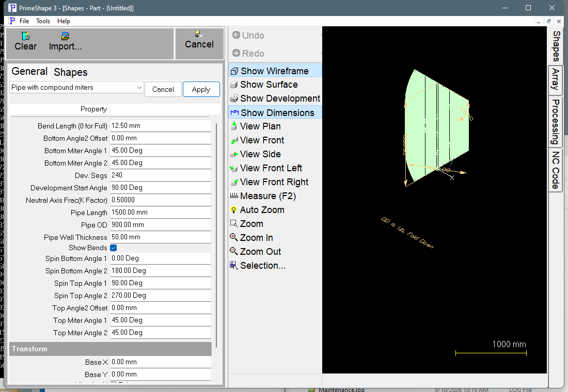
Task: Click the Pipe OD value field
Action: click(161, 225)
